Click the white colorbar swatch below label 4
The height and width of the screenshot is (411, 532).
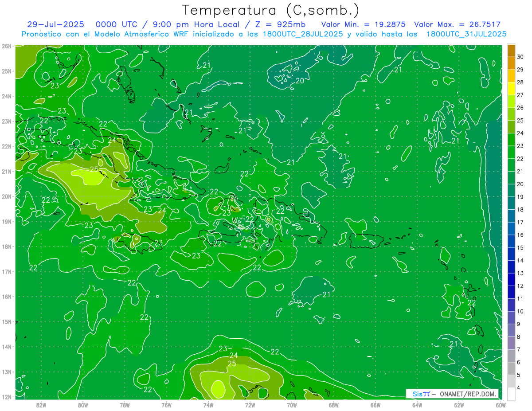(511, 393)
